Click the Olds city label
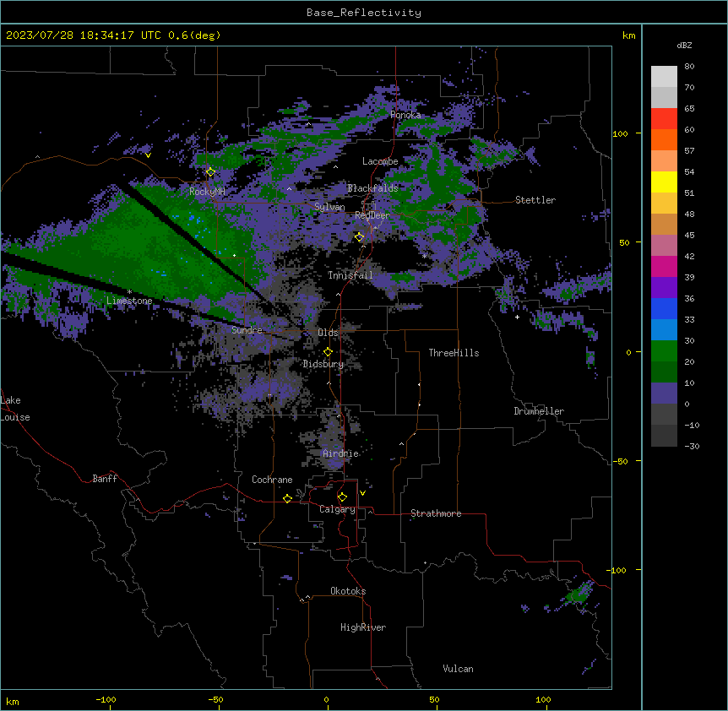The height and width of the screenshot is (711, 728). [328, 333]
